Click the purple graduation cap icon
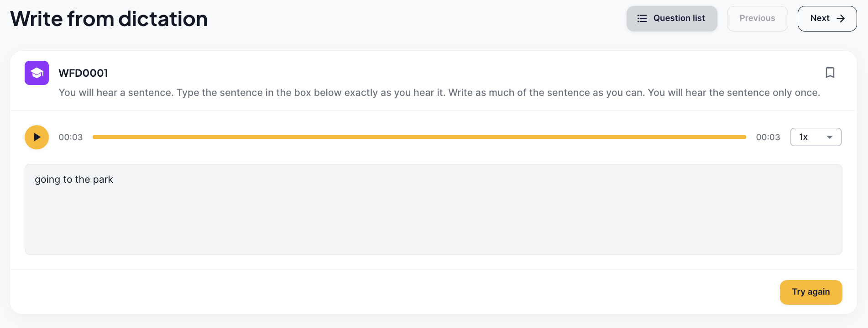Image resolution: width=868 pixels, height=328 pixels. click(x=37, y=73)
